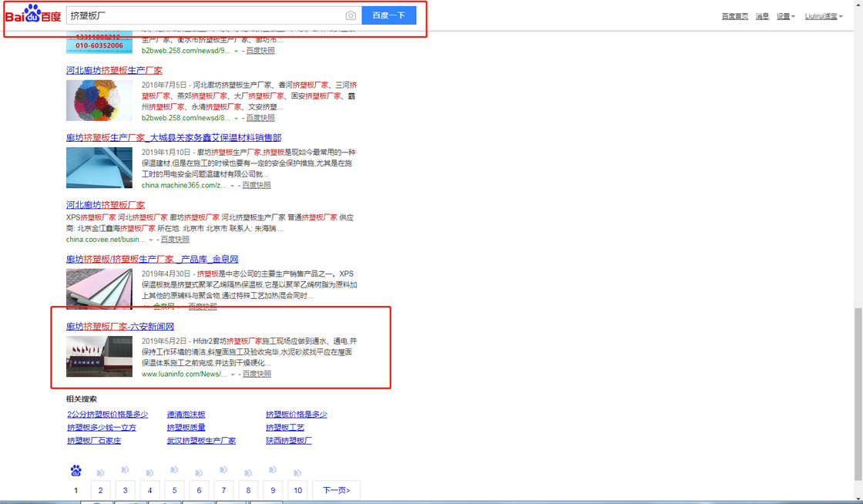The width and height of the screenshot is (863, 504).
Task: Open 消息 link in header
Action: click(x=762, y=16)
